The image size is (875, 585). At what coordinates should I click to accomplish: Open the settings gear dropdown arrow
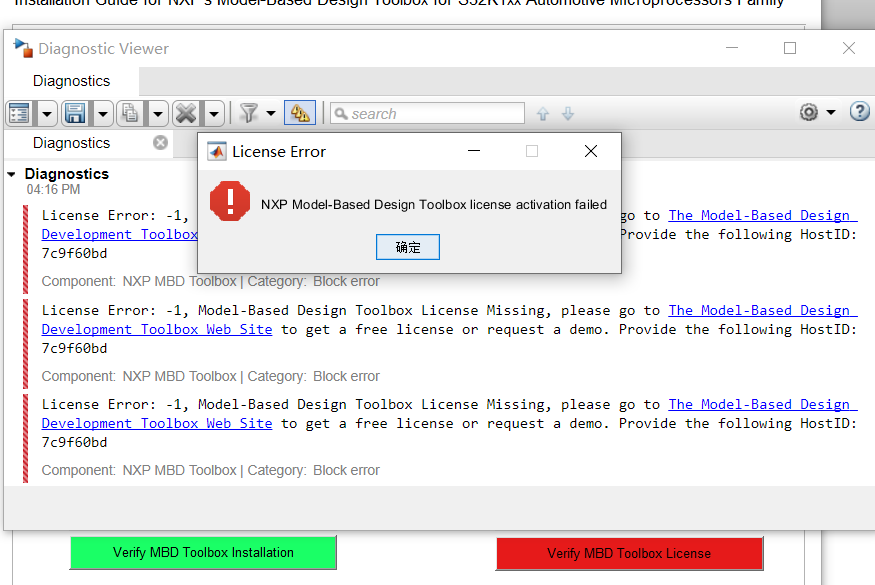tap(831, 112)
